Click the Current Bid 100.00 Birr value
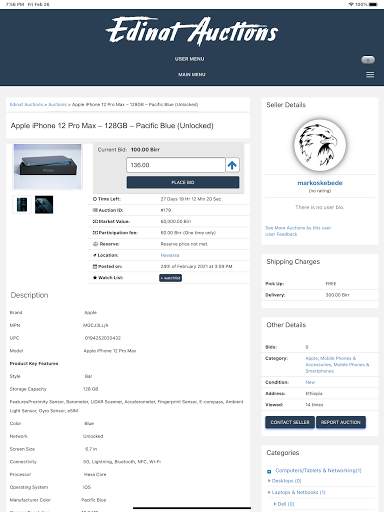The image size is (384, 512). point(145,150)
